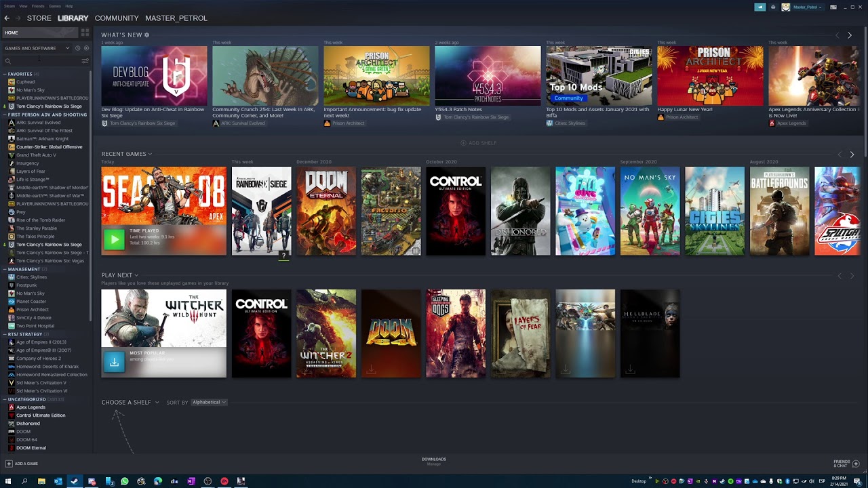Open the Steam menu
The image size is (868, 488).
pyautogui.click(x=9, y=6)
